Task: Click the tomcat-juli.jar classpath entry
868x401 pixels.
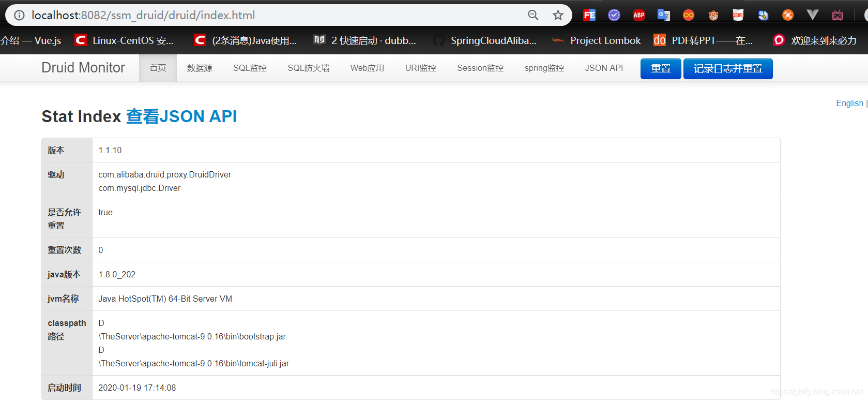Action: [194, 363]
